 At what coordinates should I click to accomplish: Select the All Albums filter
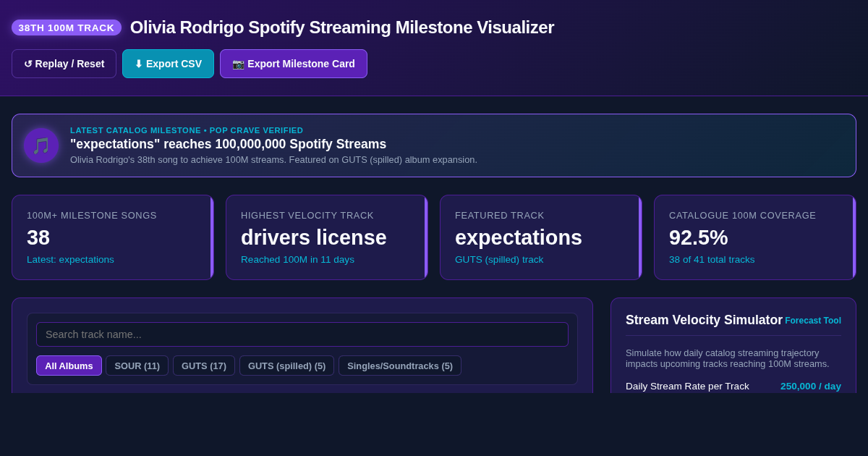click(69, 366)
